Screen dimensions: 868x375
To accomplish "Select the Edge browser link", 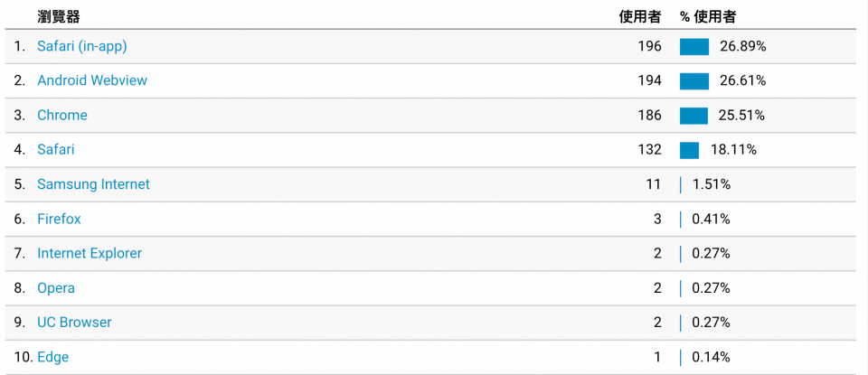I will 53,357.
